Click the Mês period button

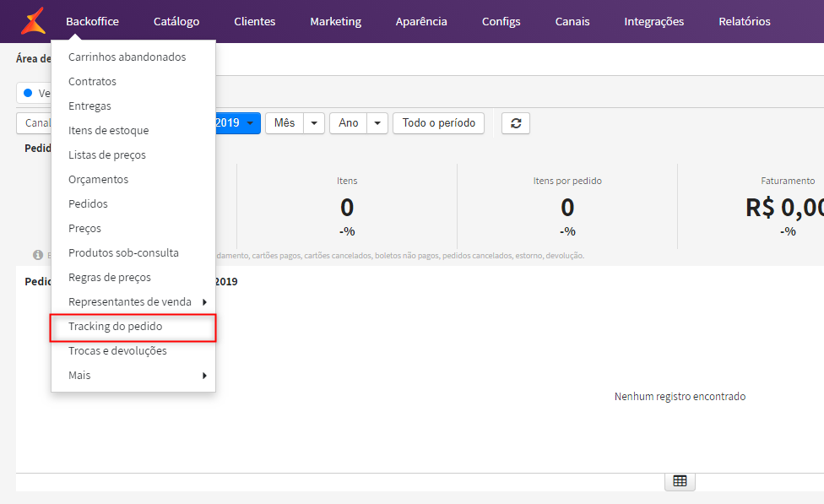[x=285, y=123]
